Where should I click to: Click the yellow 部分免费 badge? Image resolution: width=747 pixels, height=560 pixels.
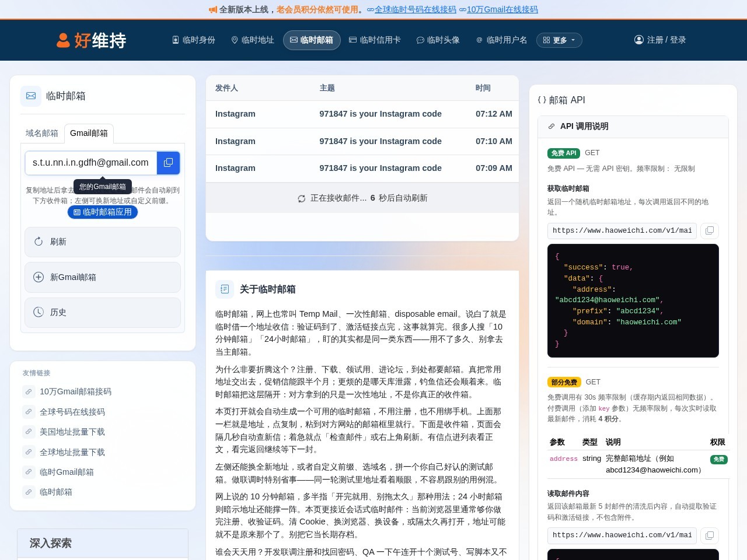click(564, 382)
